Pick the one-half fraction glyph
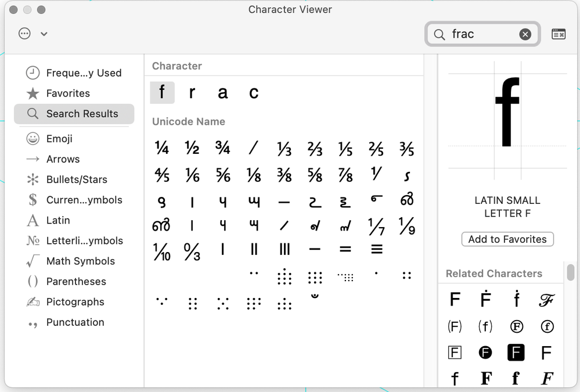This screenshot has height=392, width=580. click(192, 148)
